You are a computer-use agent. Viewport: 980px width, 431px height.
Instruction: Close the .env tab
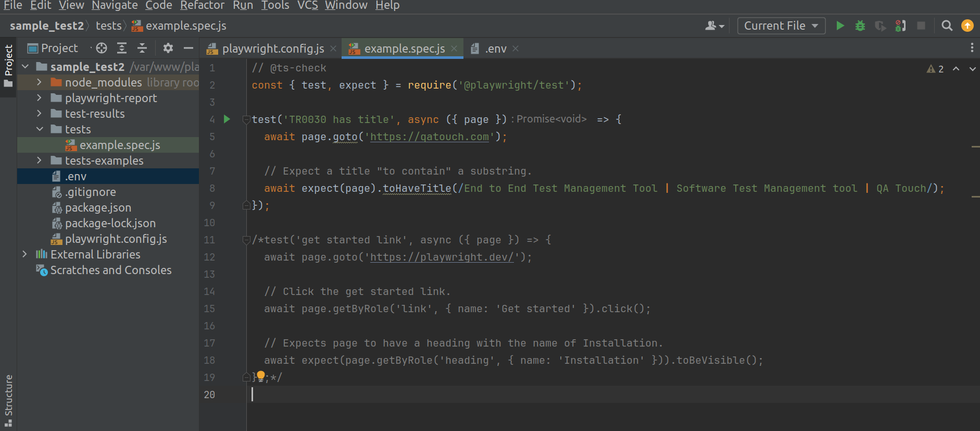[x=516, y=48]
